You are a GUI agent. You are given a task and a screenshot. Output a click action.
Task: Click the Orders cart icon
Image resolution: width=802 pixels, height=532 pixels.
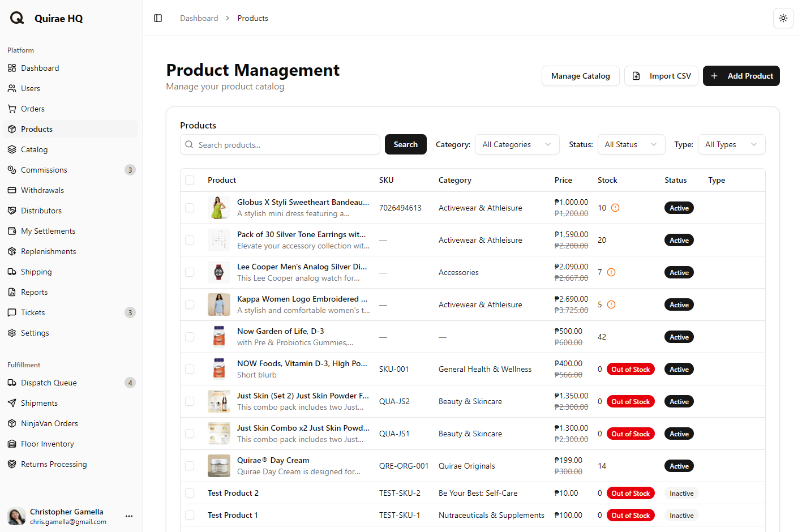(x=12, y=109)
